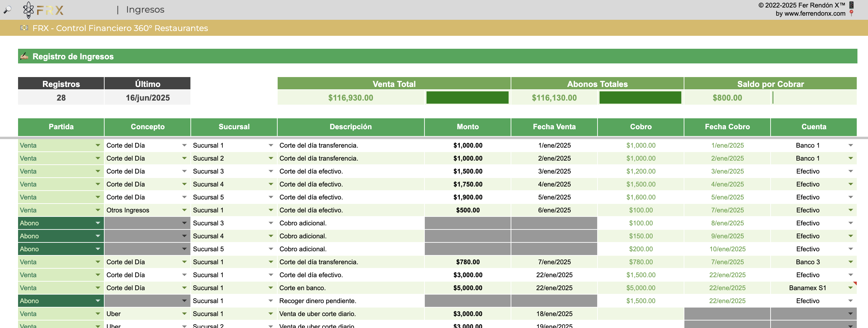
Task: Select the Registros value 28
Action: point(61,98)
